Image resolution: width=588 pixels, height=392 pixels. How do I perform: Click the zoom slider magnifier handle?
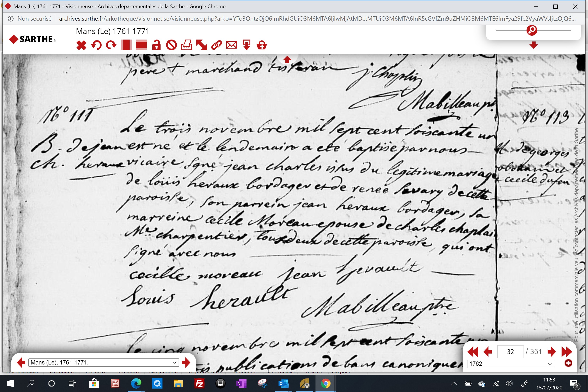tap(532, 30)
